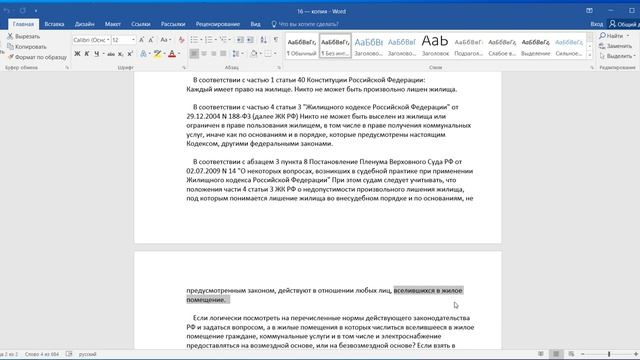
Task: Switch to Read Mode view
Action: click(x=541, y=354)
